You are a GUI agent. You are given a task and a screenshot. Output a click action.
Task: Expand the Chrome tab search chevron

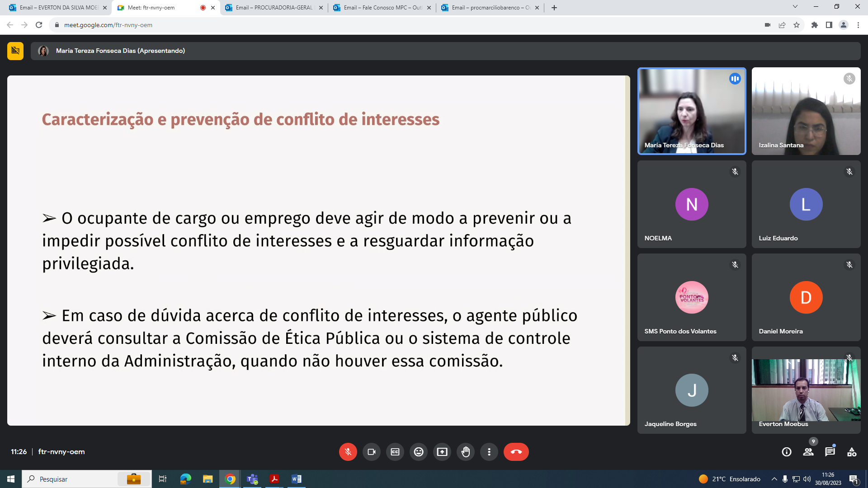[795, 7]
